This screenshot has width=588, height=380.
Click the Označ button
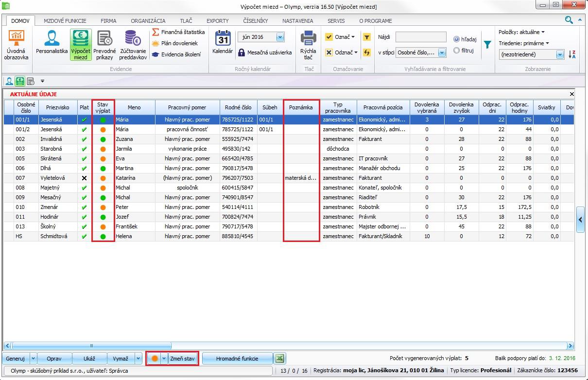coord(340,37)
